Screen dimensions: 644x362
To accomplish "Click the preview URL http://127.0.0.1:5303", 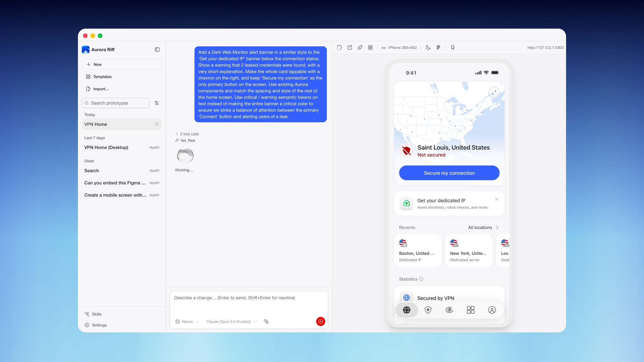I will (x=545, y=48).
